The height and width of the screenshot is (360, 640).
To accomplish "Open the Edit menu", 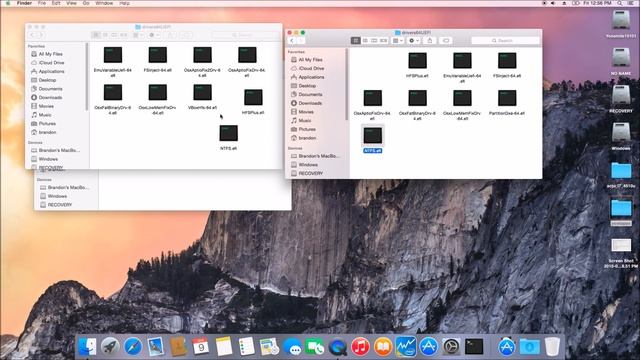I will click(x=56, y=3).
